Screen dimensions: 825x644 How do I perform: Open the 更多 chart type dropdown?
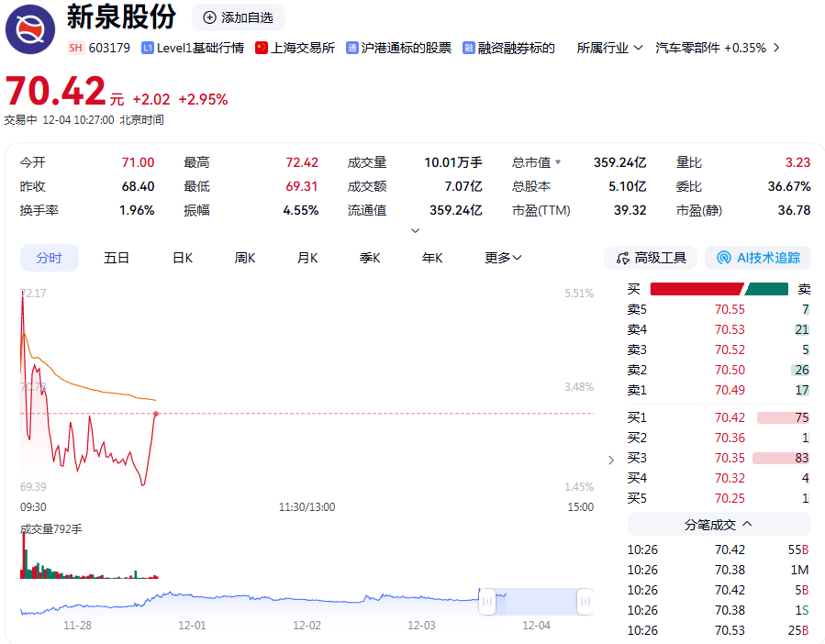(503, 258)
